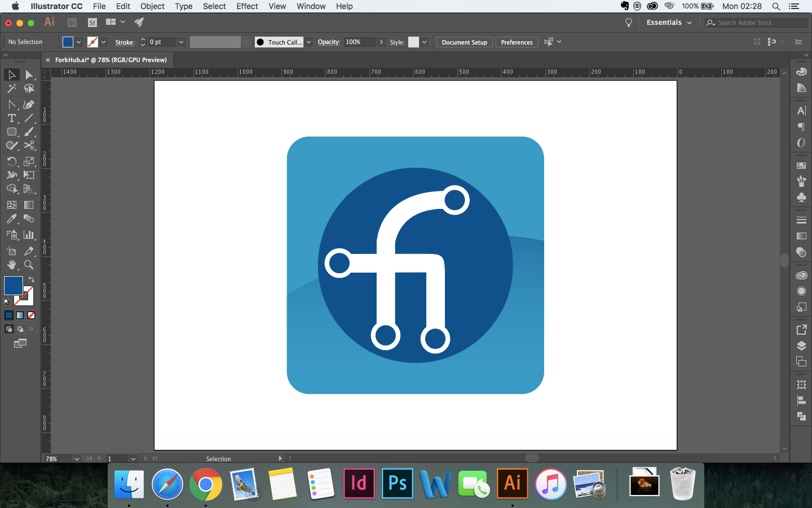
Task: Open the Essentials workspace switcher
Action: [669, 23]
